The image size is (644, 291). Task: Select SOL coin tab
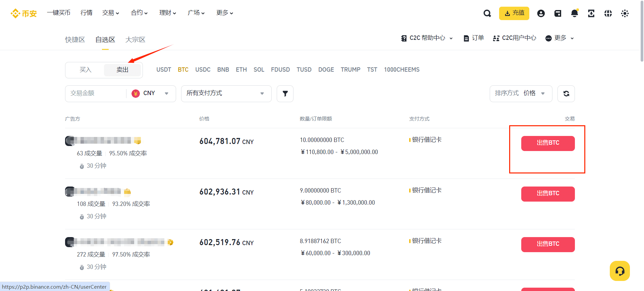(x=259, y=70)
